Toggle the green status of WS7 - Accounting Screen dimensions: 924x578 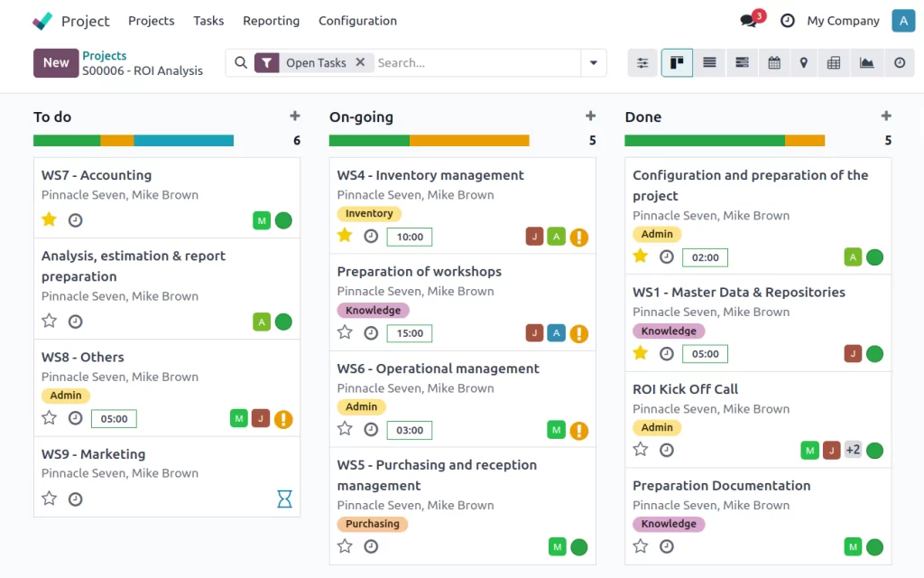pos(283,220)
